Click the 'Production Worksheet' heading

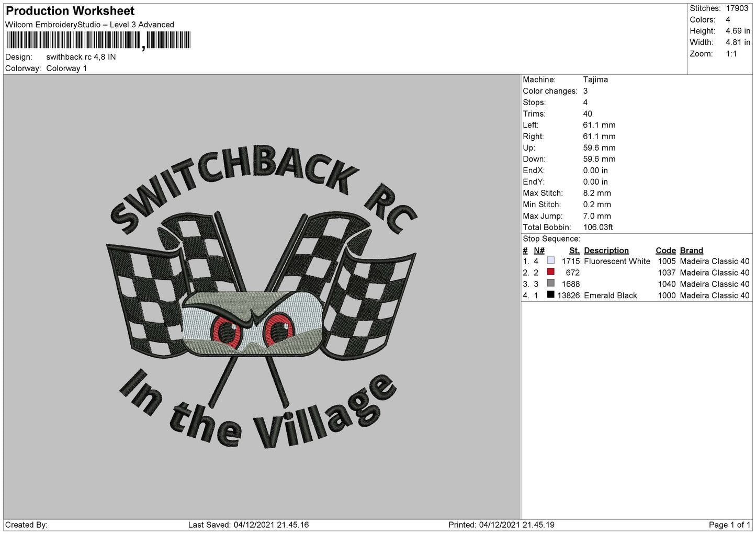(70, 11)
